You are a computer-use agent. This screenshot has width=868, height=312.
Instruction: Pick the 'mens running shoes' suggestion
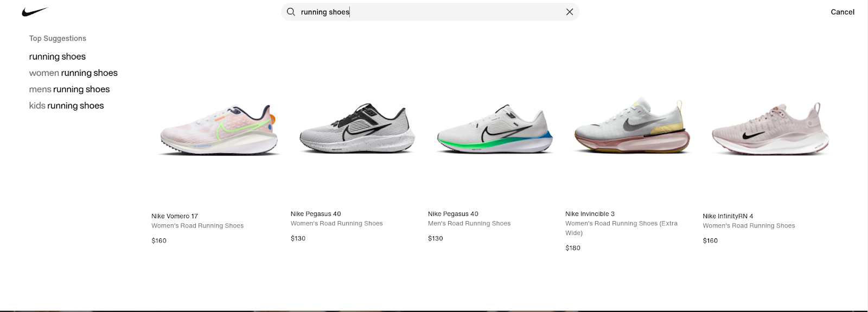tap(69, 89)
